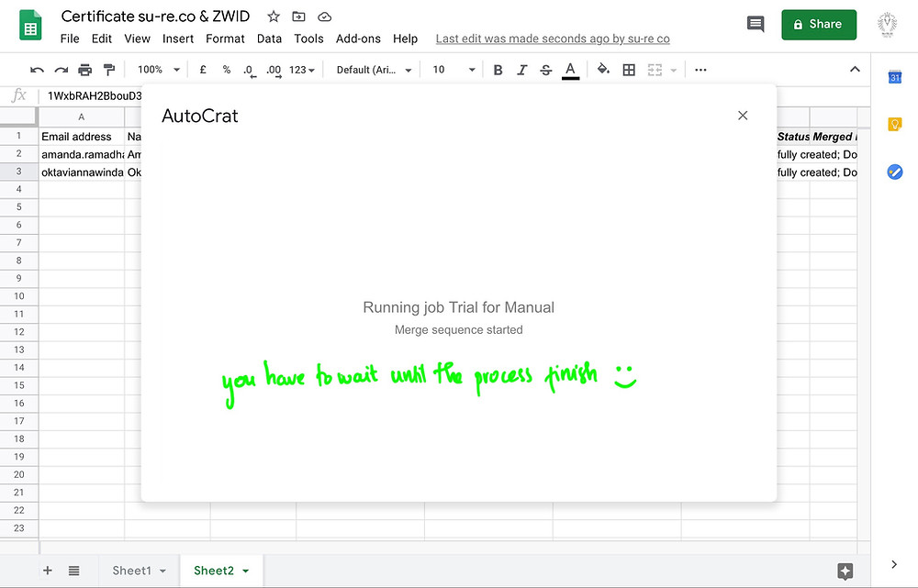Click the formula bar input
The image size is (918, 588).
[94, 96]
